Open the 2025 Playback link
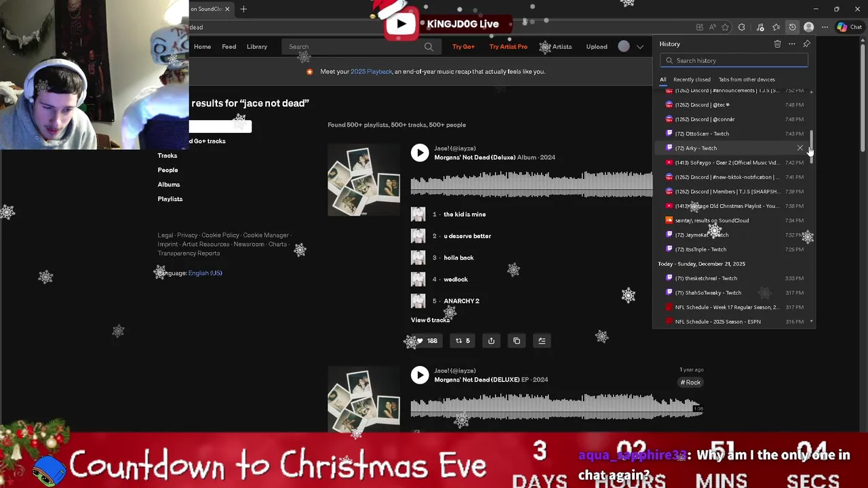868x488 pixels. [371, 71]
